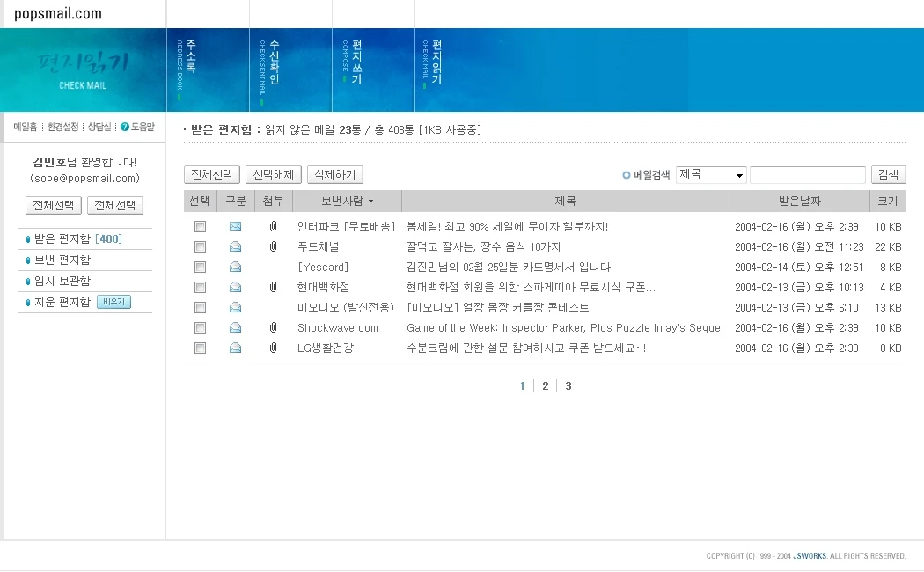
Task: Click the right sidebar 전체선택 button
Action: coord(115,205)
